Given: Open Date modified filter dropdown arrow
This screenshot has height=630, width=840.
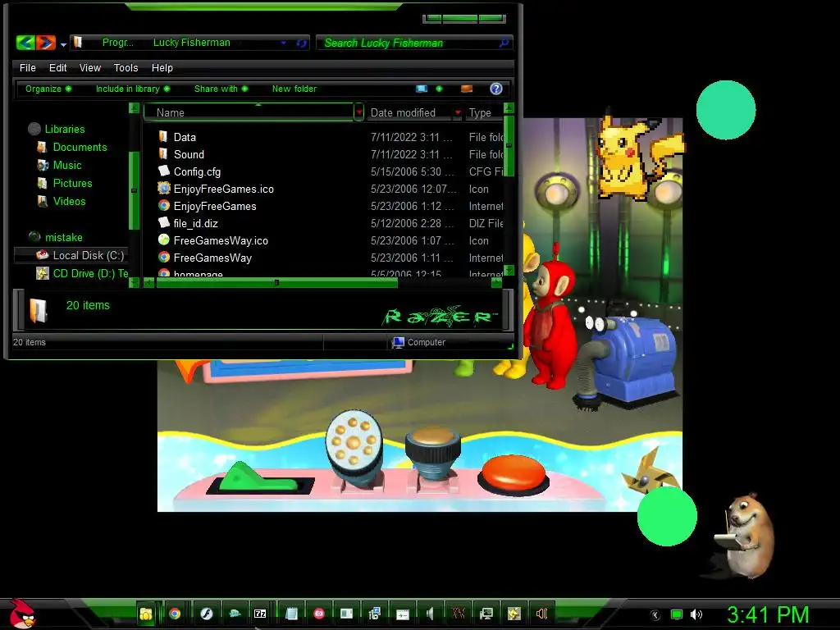Looking at the screenshot, I should tap(458, 112).
